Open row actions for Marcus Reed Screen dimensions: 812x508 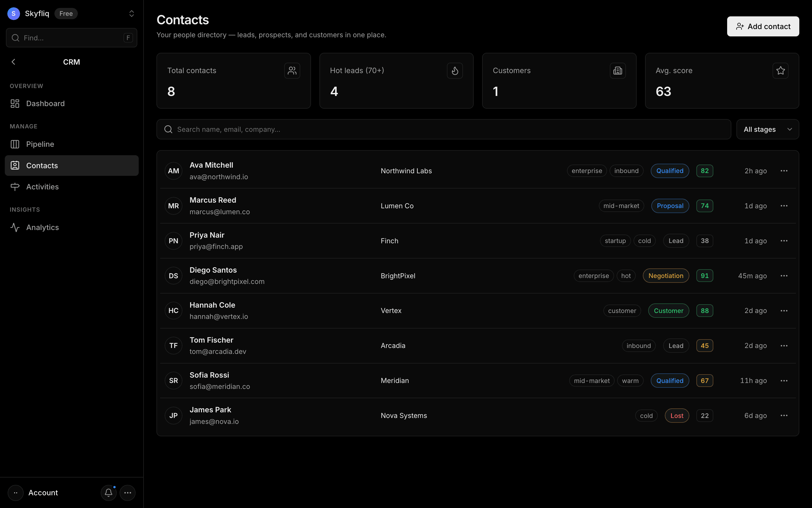784,206
